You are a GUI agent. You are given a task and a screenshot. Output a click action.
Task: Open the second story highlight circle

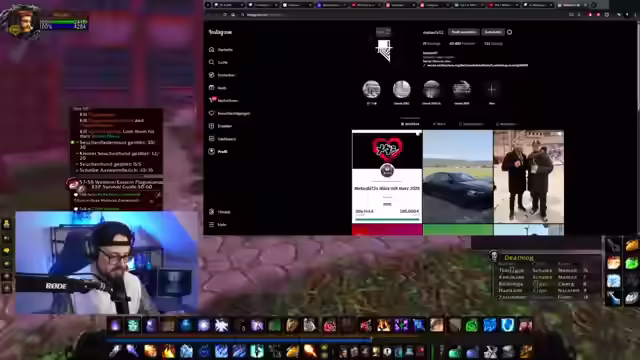point(402,89)
